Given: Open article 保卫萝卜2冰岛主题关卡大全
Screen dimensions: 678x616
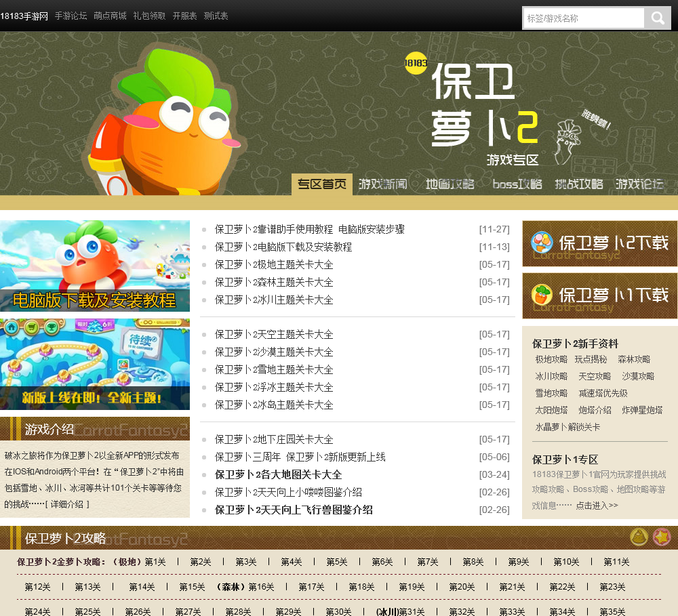Looking at the screenshot, I should [274, 405].
